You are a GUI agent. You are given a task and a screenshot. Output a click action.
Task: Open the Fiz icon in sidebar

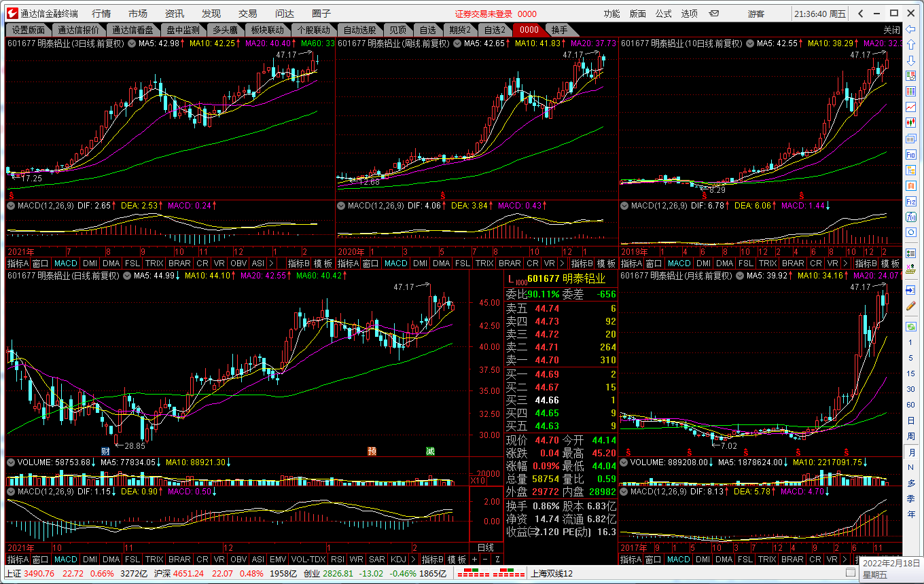point(911,201)
